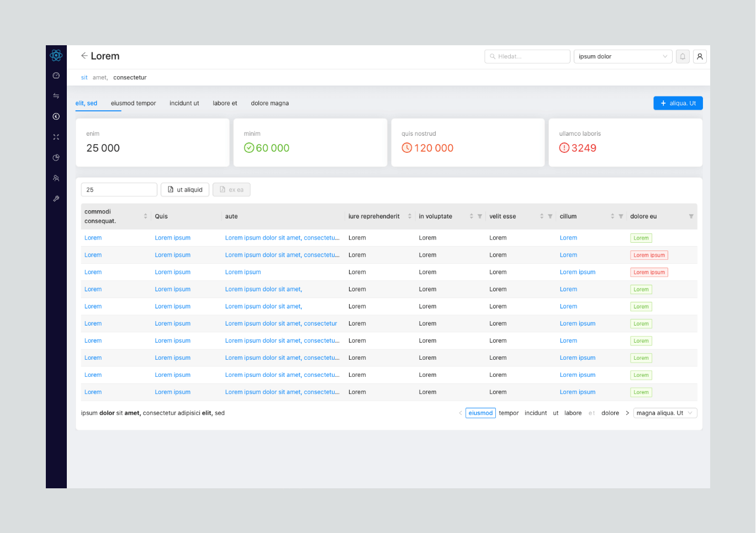Click the filter icon on cillum column
Image resolution: width=756 pixels, height=533 pixels.
click(x=621, y=216)
